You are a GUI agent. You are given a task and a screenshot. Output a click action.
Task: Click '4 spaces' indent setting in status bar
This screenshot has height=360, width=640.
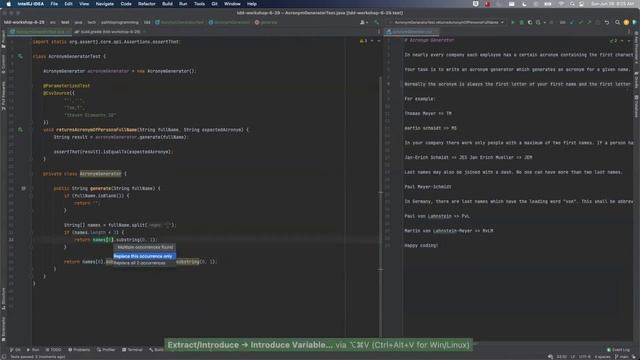tap(602, 357)
